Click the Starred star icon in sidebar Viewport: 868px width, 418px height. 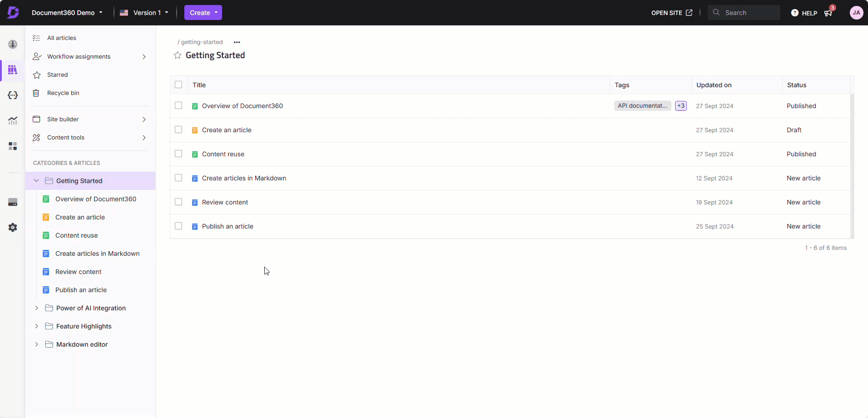point(37,75)
